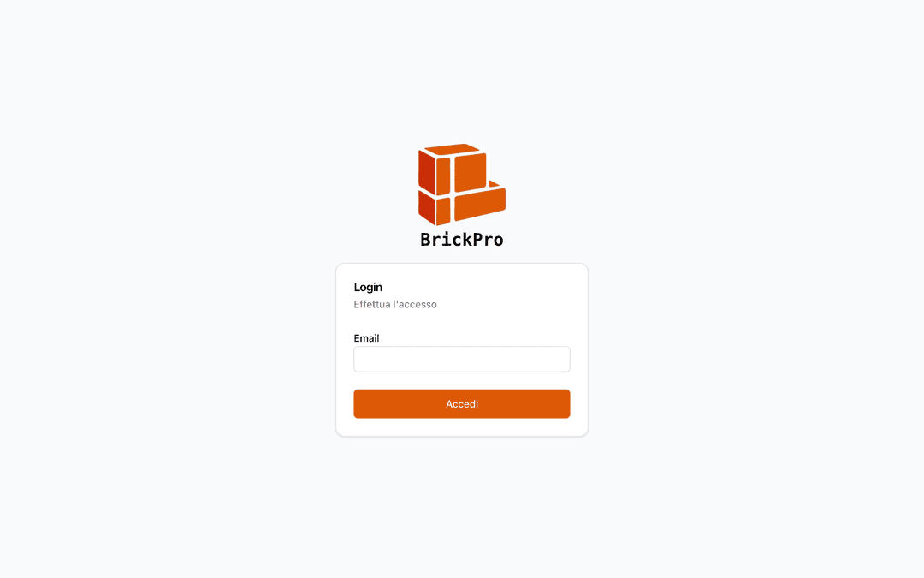Image resolution: width=924 pixels, height=578 pixels.
Task: Click the BrickPro orange brick logo
Action: (x=462, y=184)
